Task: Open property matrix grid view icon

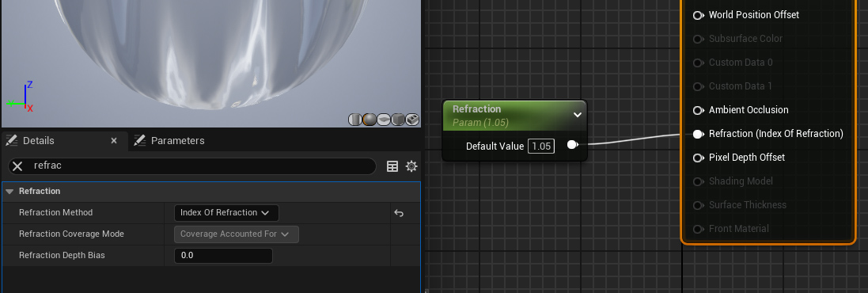Action: (x=392, y=166)
